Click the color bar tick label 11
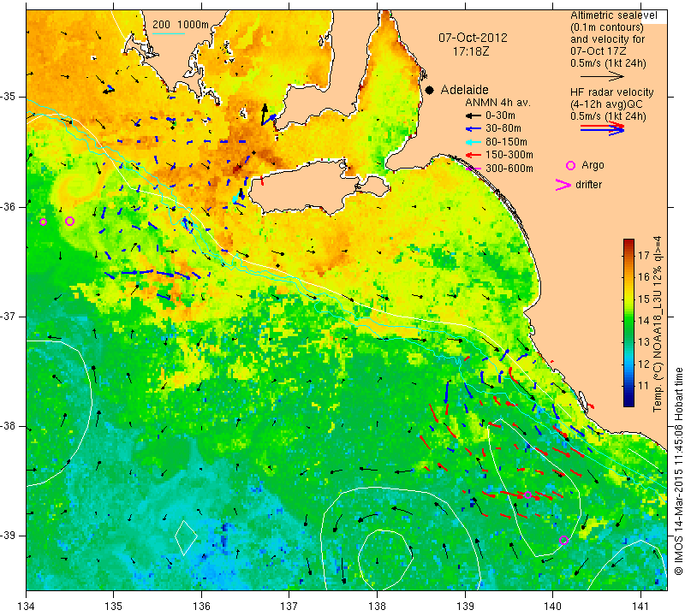The width and height of the screenshot is (685, 616). (644, 386)
